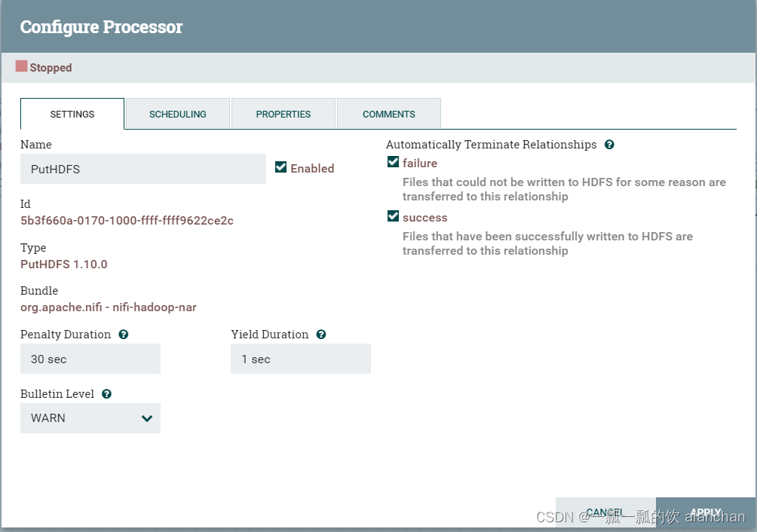Click the processor Id 5b3f660a-0170-1000-ffff-ffff9622ce2c
The image size is (757, 532).
pos(127,221)
